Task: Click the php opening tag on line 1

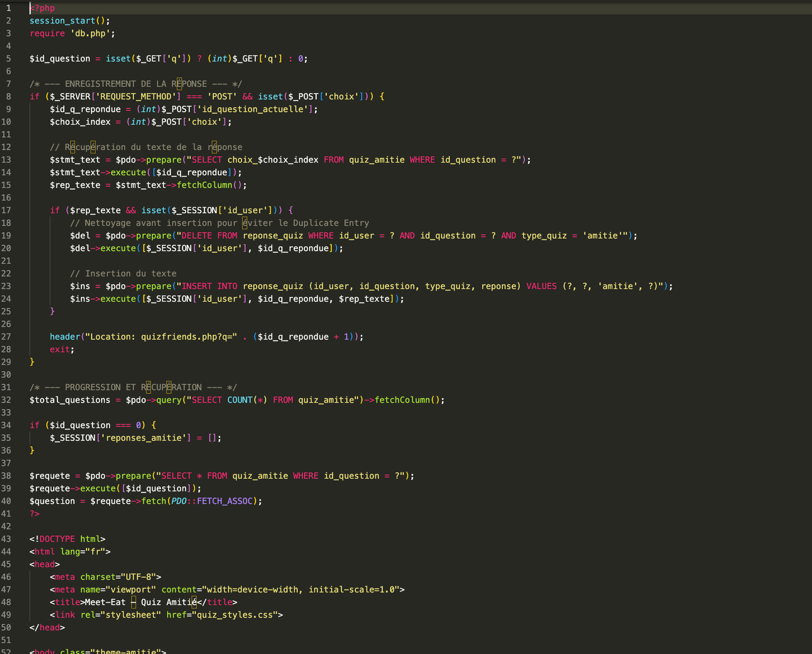Action: [x=42, y=8]
